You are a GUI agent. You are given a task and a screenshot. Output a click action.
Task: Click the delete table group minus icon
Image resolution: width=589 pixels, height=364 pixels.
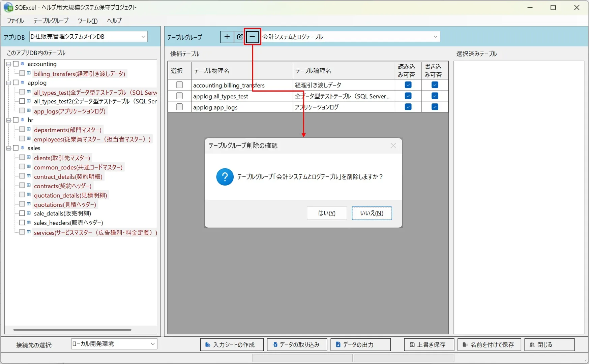click(252, 37)
